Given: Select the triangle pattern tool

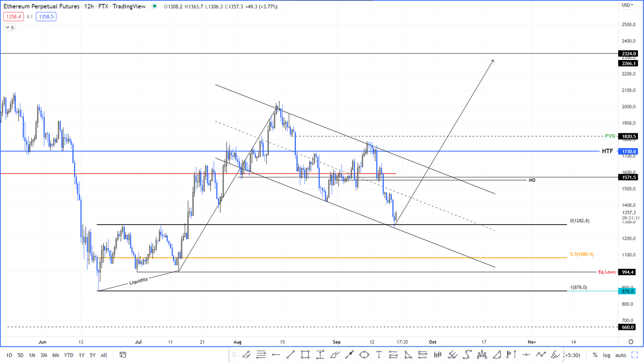Looking at the screenshot, I should [x=407, y=354].
